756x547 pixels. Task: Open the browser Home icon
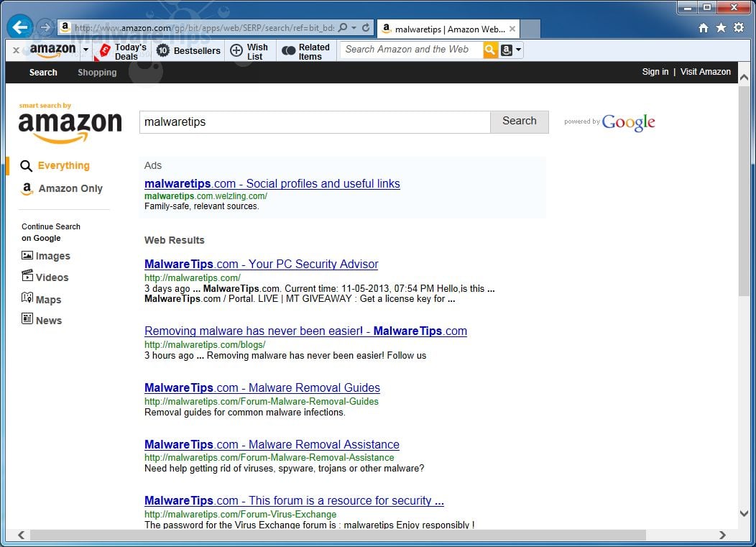(x=704, y=28)
